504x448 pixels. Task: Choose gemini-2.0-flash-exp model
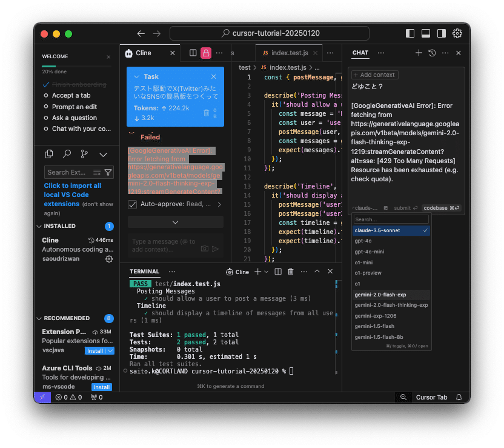point(391,295)
